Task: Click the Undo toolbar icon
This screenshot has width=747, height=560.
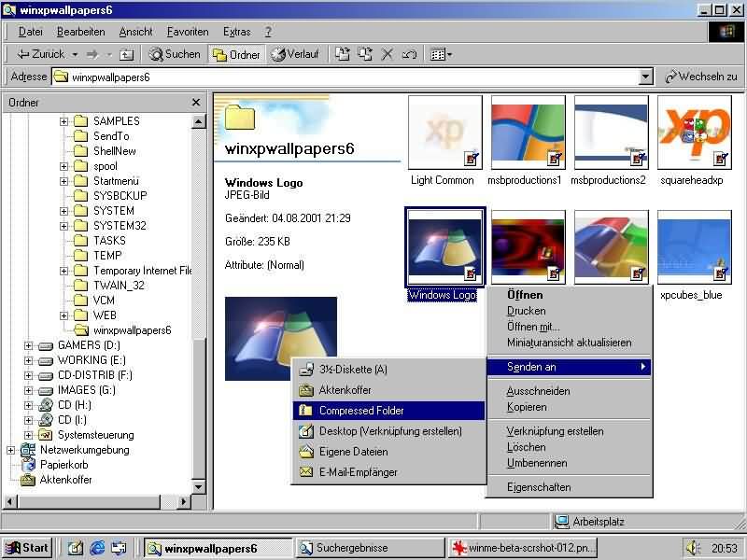Action: (x=409, y=54)
